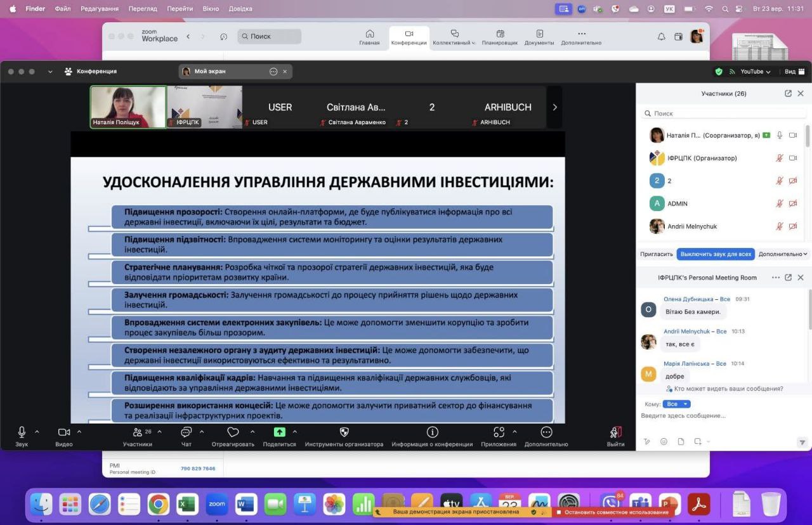The width and height of the screenshot is (812, 525).
Task: Expand Дополнительно dropdown in participants panel
Action: click(x=783, y=254)
